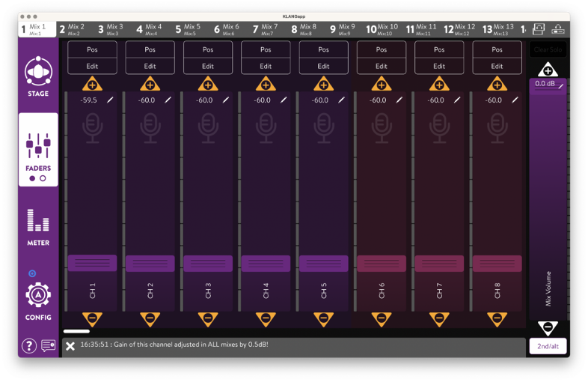Open the help question mark icon
This screenshot has height=382, width=588.
click(x=29, y=345)
